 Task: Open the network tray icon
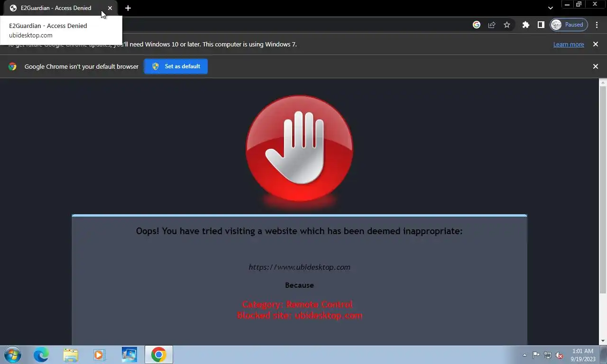coord(548,355)
